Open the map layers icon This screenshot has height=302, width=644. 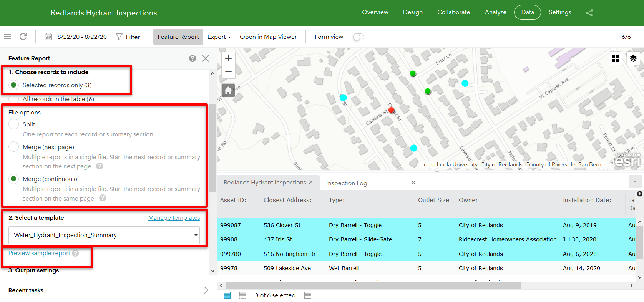(x=633, y=58)
